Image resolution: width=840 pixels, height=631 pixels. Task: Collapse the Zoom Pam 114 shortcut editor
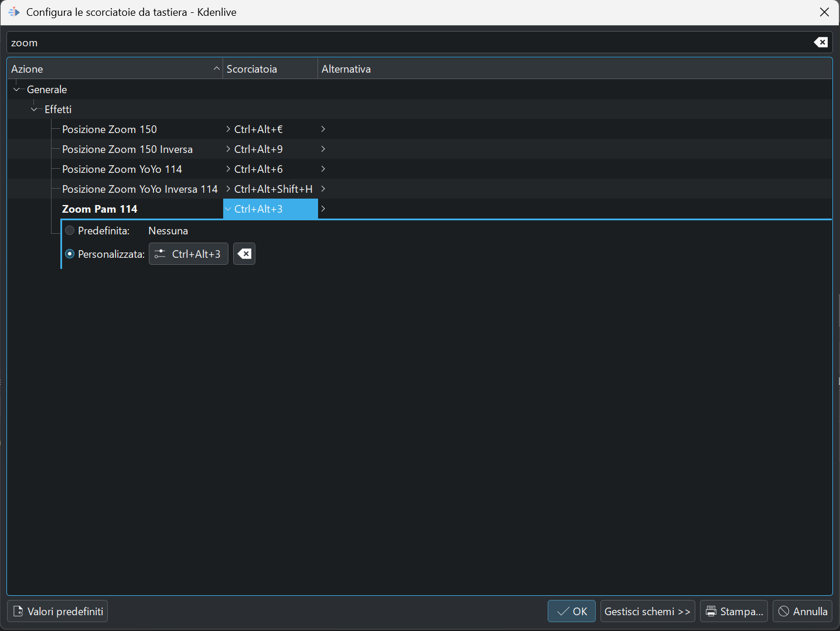(x=228, y=209)
